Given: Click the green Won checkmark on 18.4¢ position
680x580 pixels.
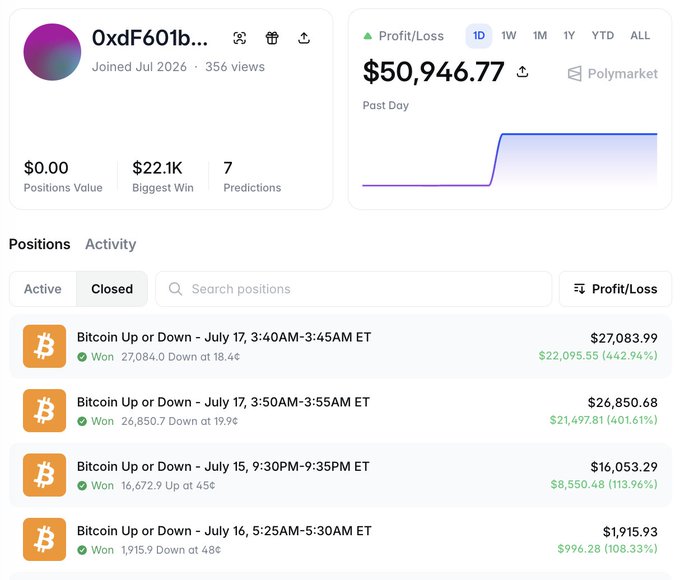Looking at the screenshot, I should tap(82, 357).
